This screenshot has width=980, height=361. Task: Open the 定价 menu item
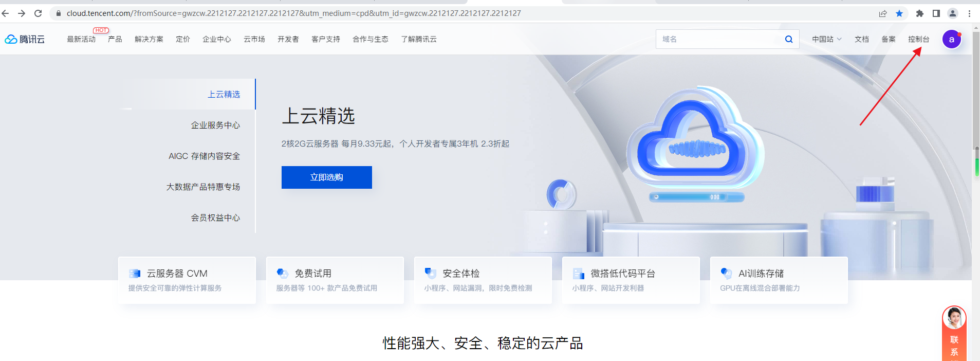click(x=183, y=39)
